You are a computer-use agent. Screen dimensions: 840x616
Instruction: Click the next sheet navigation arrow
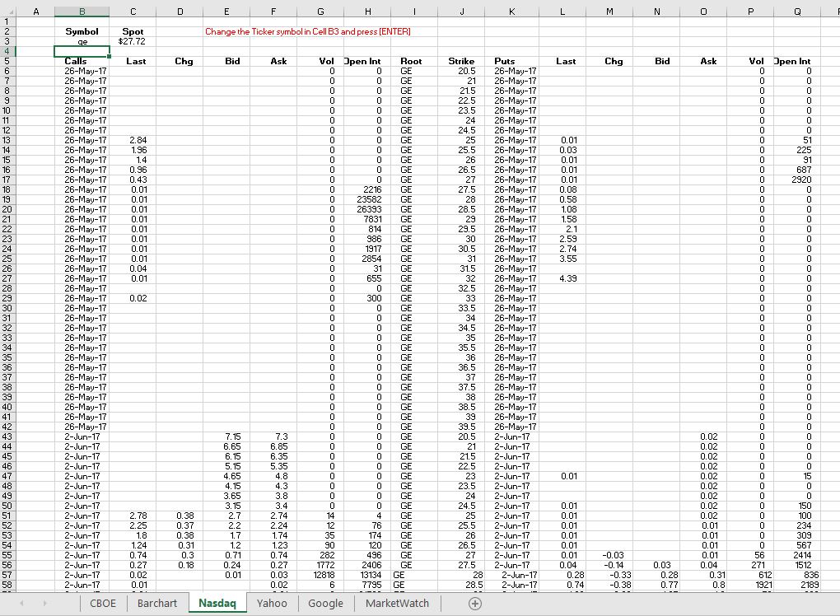click(45, 603)
